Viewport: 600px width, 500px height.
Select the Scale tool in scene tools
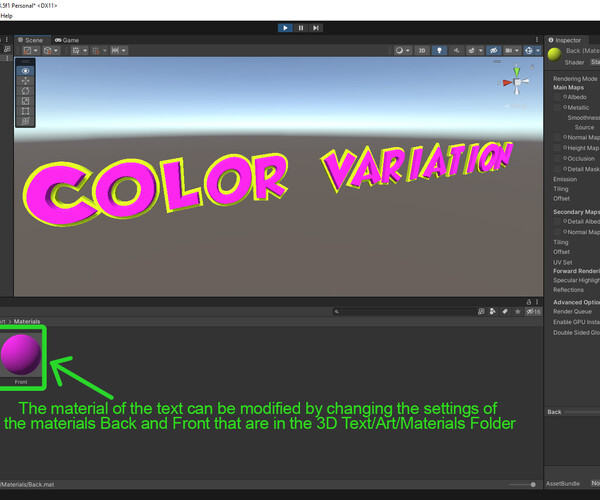click(25, 101)
